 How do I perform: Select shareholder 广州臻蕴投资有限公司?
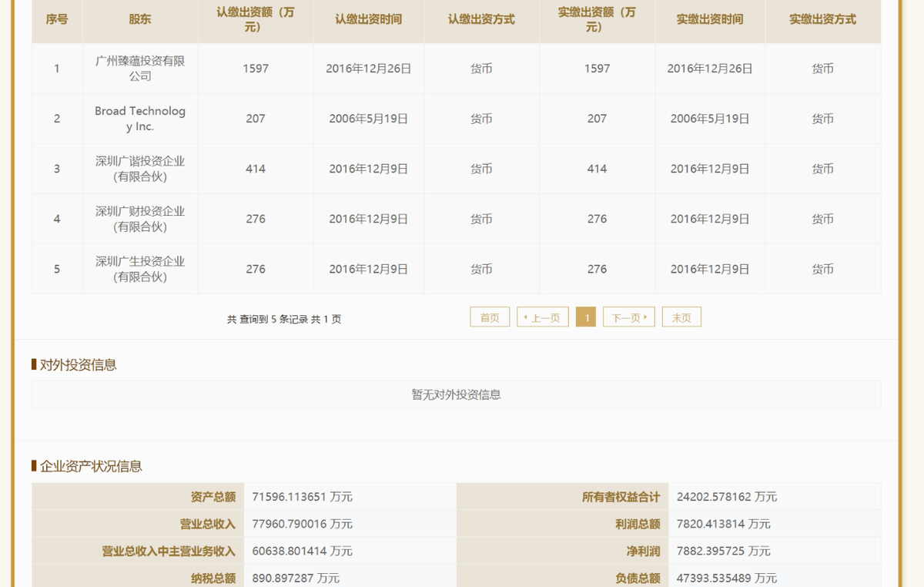(140, 69)
